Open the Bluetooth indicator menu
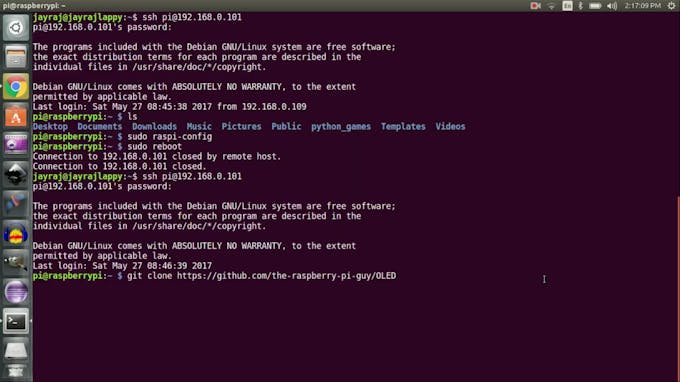Viewport: 680px width, 382px height. 580,6
